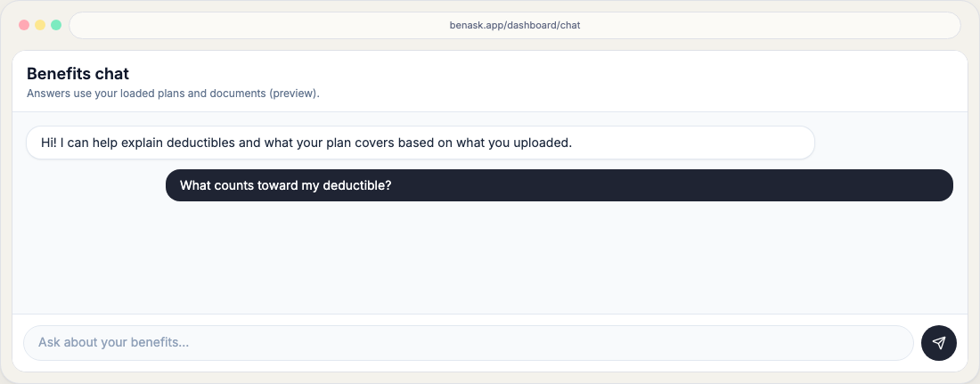Click the 'What counts toward my deductible?' message bubble

(x=559, y=185)
